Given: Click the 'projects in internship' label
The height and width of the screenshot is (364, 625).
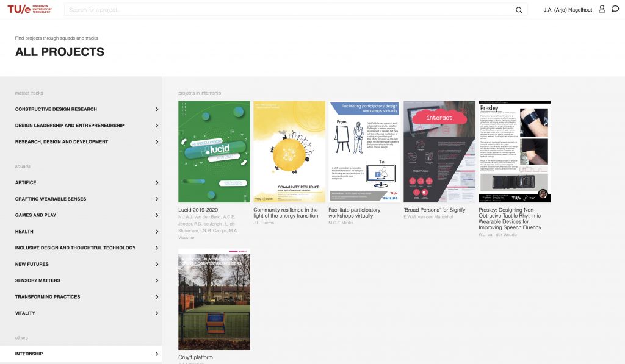Looking at the screenshot, I should pos(200,93).
